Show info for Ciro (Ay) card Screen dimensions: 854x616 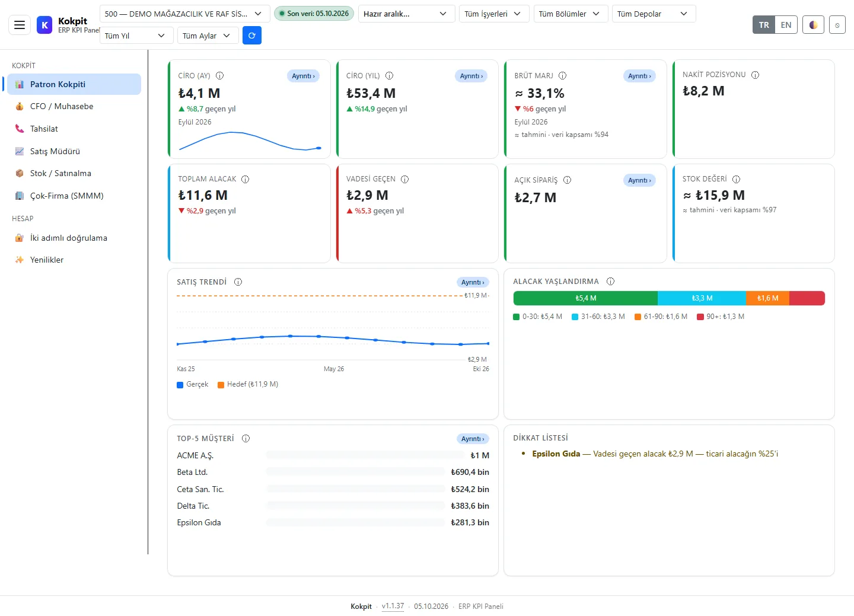point(219,75)
